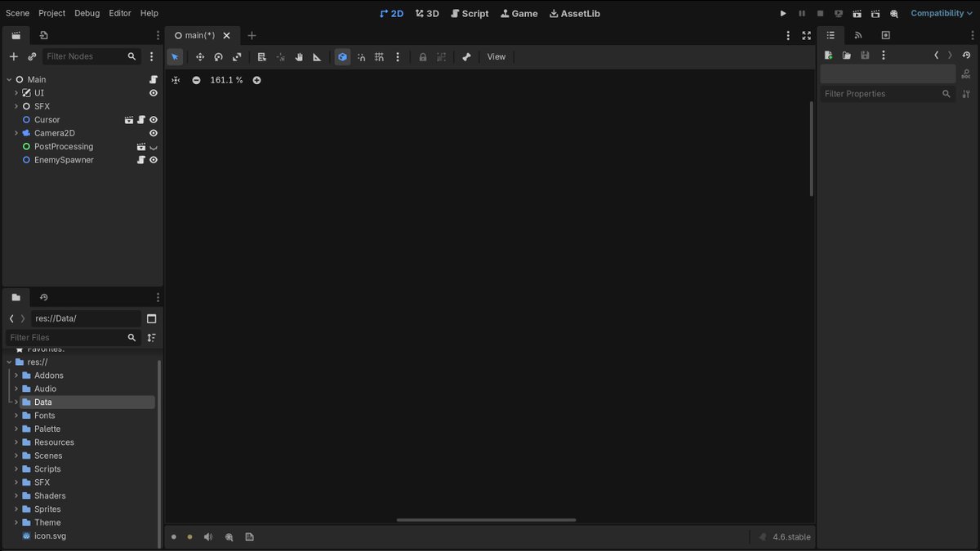Open the Debug menu
980x551 pixels.
(87, 13)
